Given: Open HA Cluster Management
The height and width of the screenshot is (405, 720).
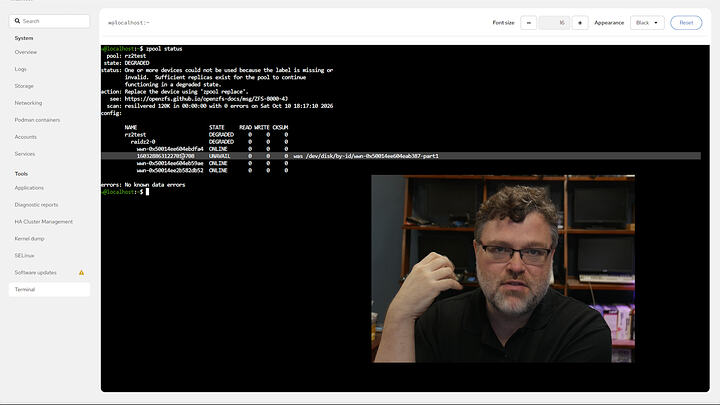Looking at the screenshot, I should pos(44,222).
